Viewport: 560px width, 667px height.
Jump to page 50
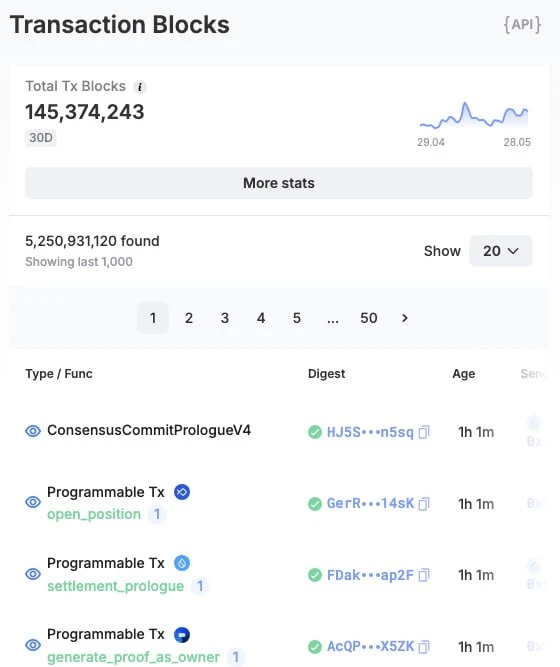[369, 318]
